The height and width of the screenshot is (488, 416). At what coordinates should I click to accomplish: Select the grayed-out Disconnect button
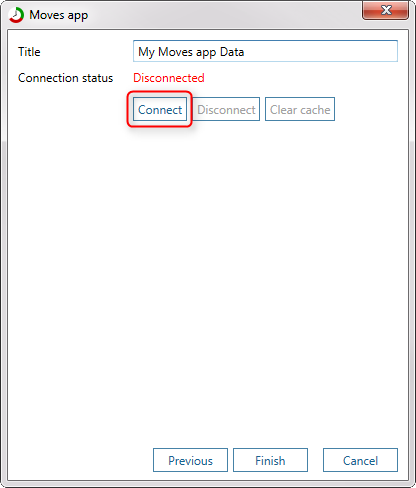pyautogui.click(x=226, y=109)
